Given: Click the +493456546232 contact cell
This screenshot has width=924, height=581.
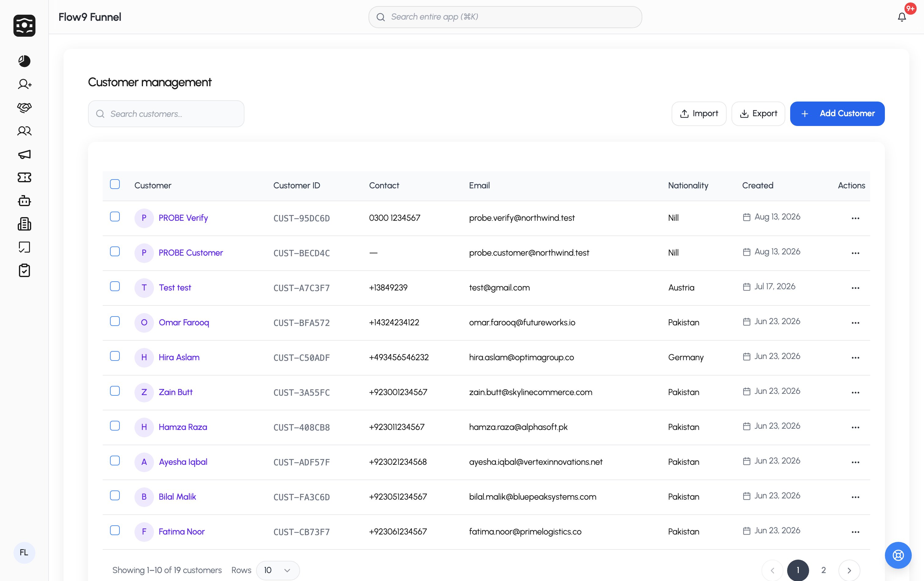Looking at the screenshot, I should point(399,357).
